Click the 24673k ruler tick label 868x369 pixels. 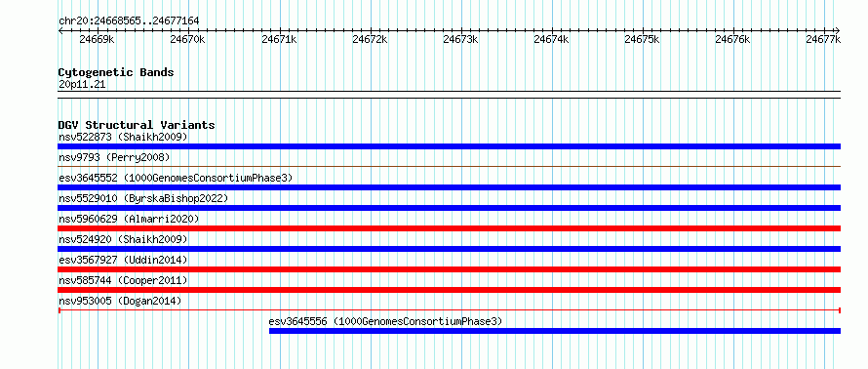460,39
